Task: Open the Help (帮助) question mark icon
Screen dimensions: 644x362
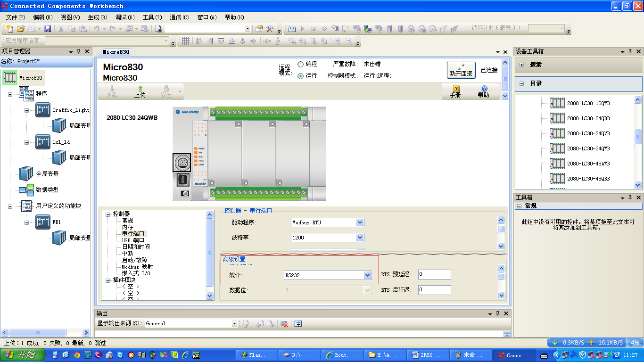Action: (483, 91)
